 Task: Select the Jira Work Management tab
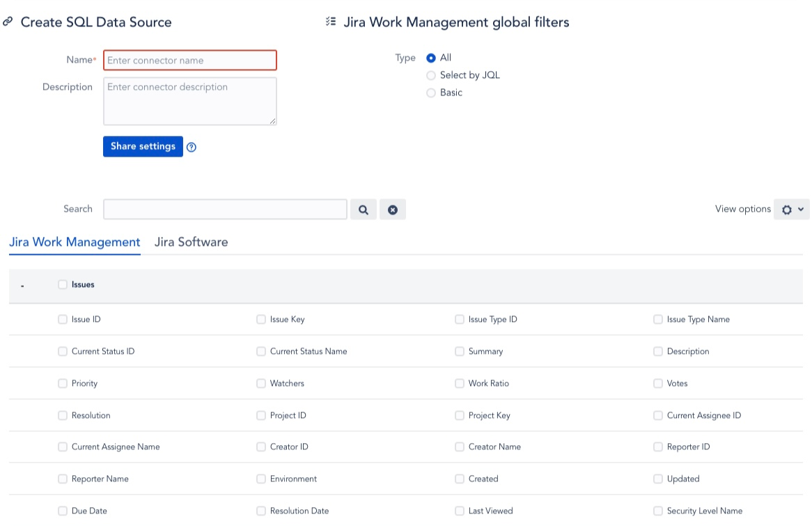click(x=75, y=242)
